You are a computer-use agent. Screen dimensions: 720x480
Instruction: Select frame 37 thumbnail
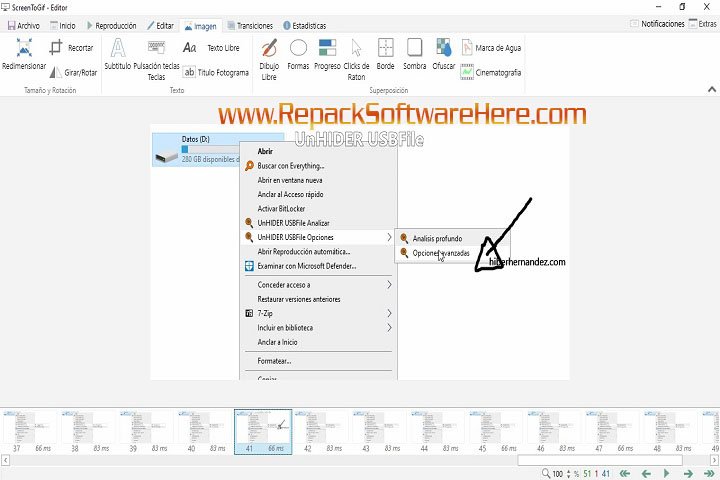tap(30, 432)
